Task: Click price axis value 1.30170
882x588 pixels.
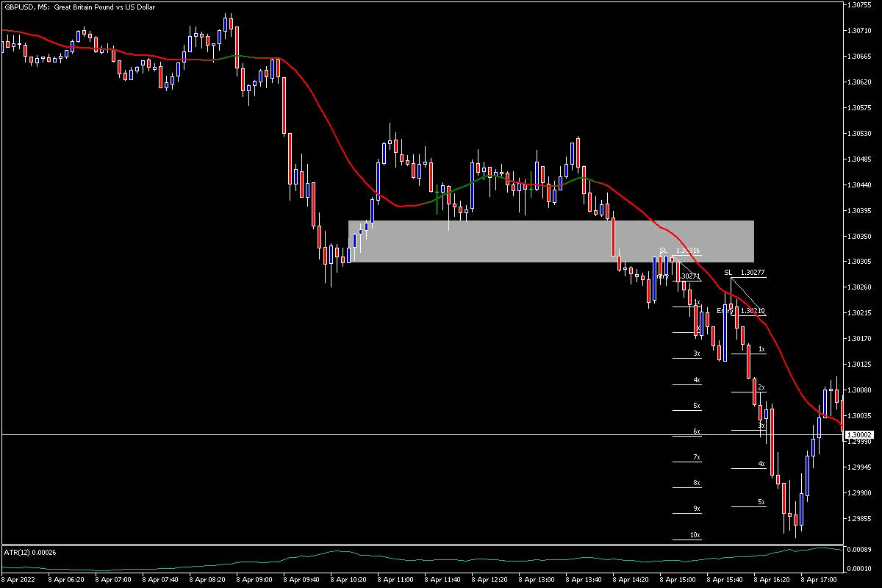Action: click(858, 339)
